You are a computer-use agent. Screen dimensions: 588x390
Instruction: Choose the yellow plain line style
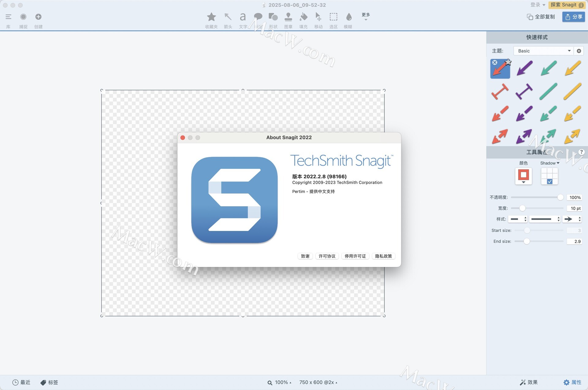pos(572,91)
